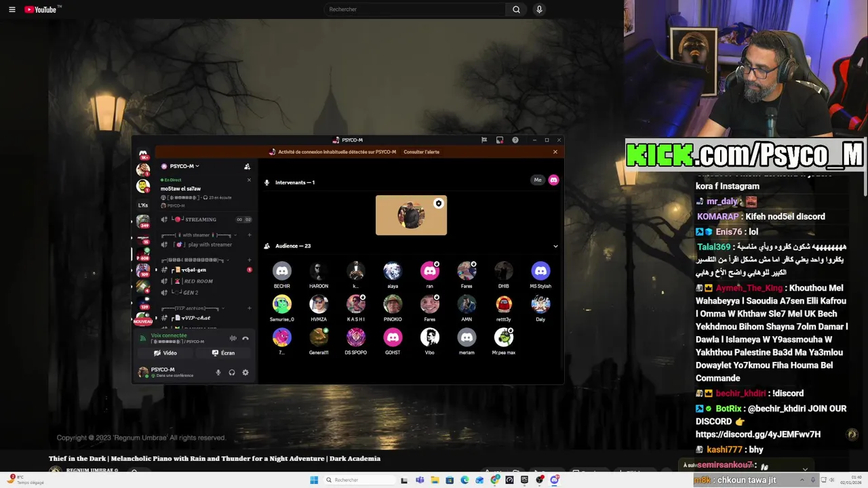The image size is (868, 488).
Task: Open the chat-gen text channel
Action: point(206,270)
